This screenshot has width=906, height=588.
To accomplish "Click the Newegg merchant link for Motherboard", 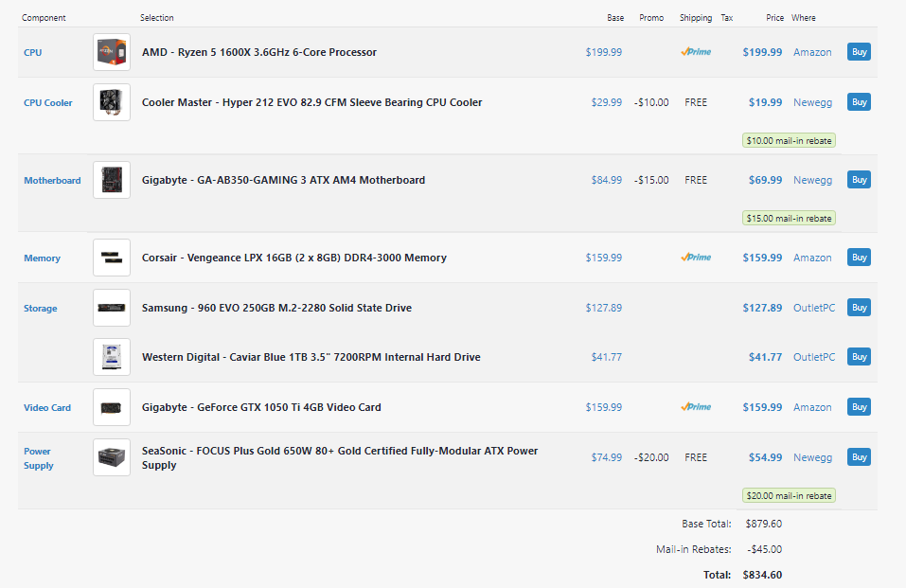I will (812, 180).
